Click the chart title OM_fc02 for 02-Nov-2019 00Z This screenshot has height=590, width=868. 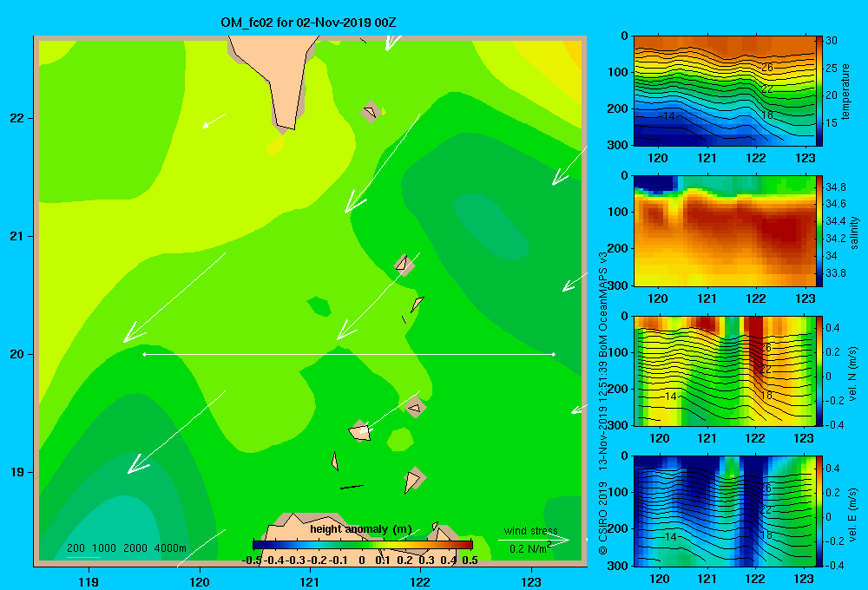click(x=308, y=23)
